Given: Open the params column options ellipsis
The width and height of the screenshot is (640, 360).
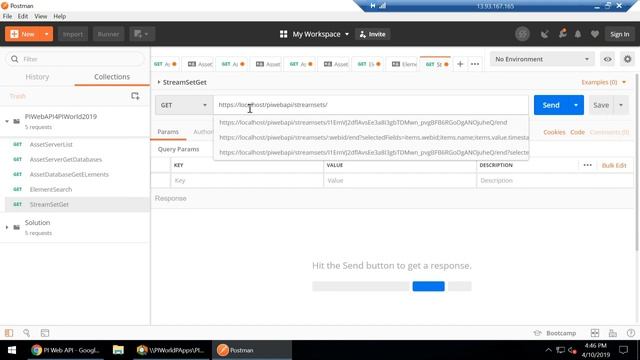Looking at the screenshot, I should pyautogui.click(x=587, y=165).
